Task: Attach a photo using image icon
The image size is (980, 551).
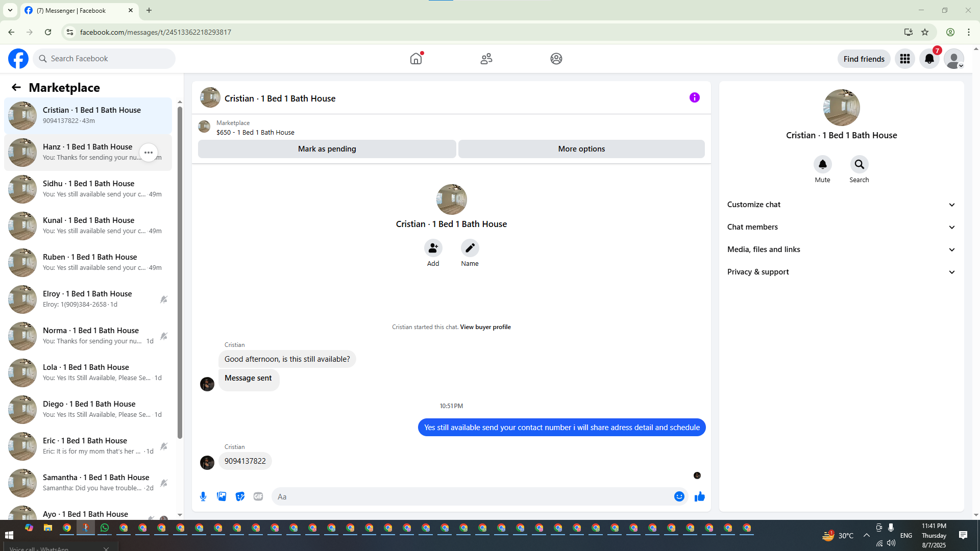Action: [x=222, y=496]
